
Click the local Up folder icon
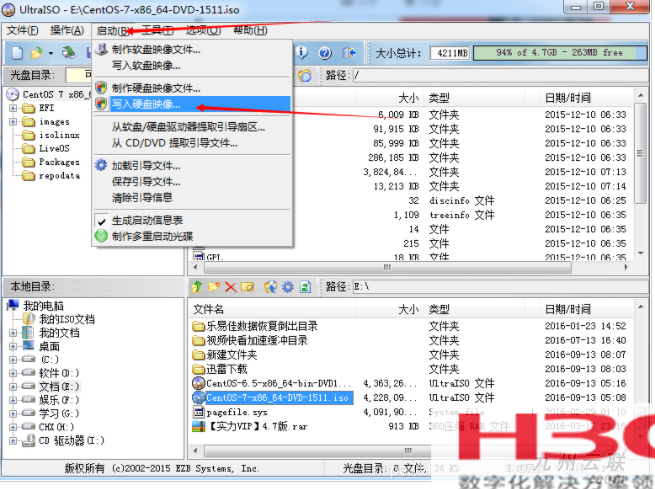197,287
